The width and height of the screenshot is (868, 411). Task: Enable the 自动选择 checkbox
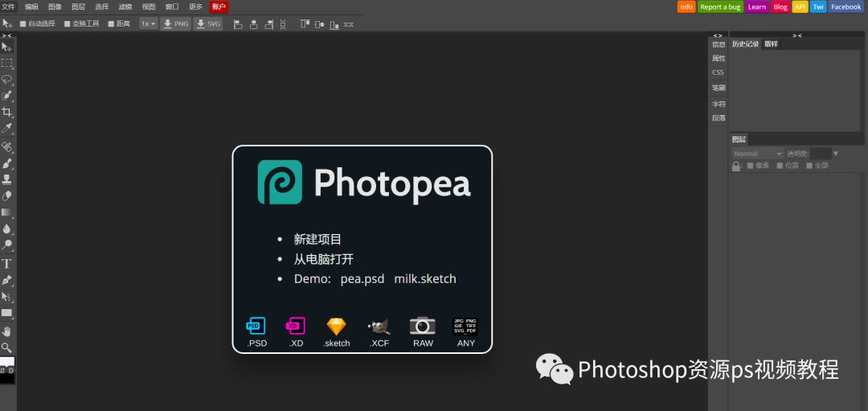tap(23, 24)
